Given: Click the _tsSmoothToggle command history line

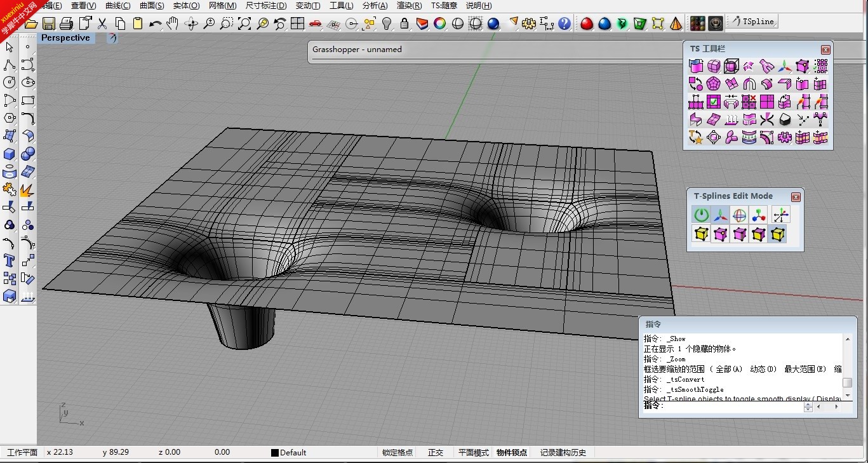Looking at the screenshot, I should click(684, 389).
